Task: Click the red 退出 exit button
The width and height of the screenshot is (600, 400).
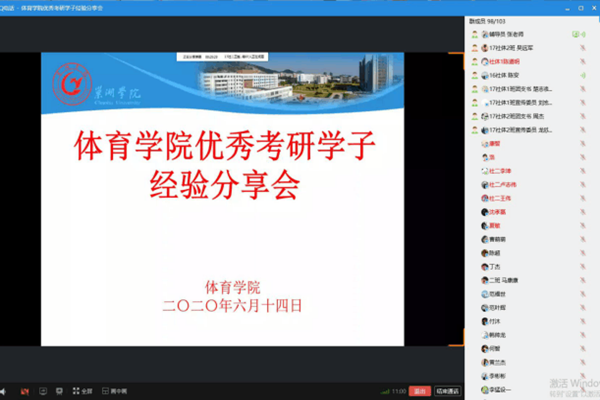Action: (x=420, y=390)
